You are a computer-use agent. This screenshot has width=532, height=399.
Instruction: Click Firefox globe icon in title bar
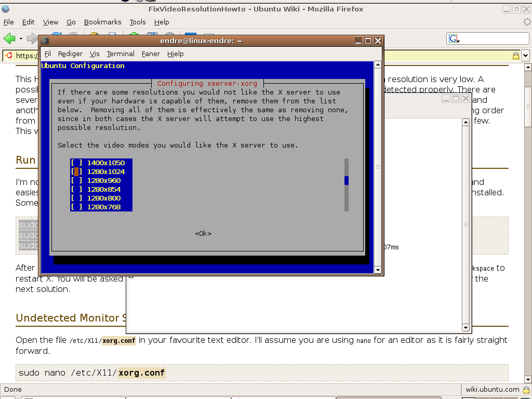(x=5, y=9)
